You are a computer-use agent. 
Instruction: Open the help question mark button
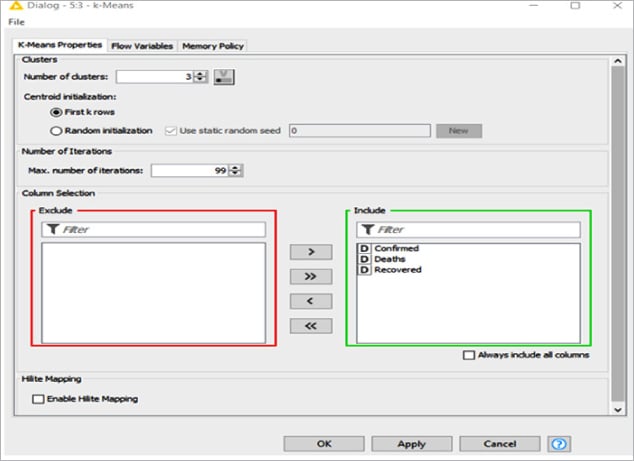(559, 444)
